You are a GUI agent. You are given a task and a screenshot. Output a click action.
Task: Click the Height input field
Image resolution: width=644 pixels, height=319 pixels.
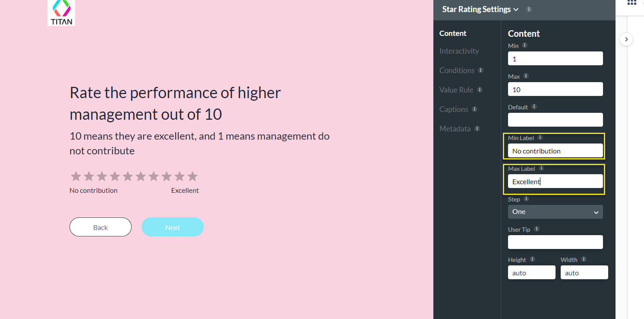532,272
